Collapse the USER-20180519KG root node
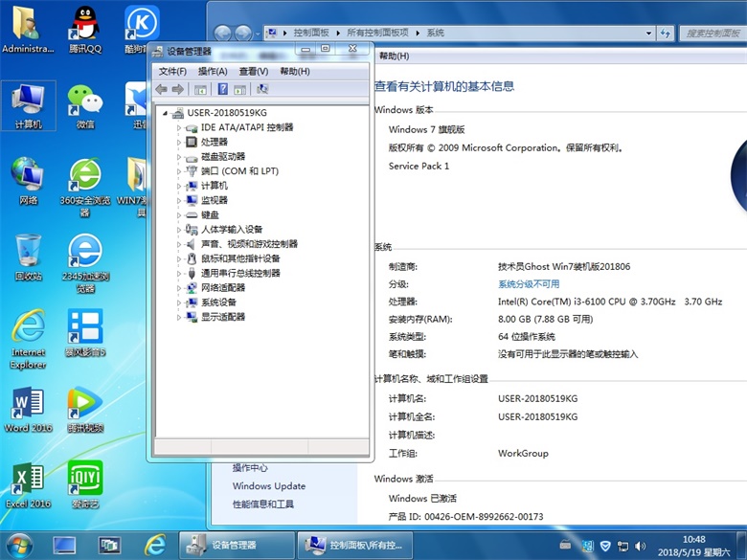 tap(166, 113)
